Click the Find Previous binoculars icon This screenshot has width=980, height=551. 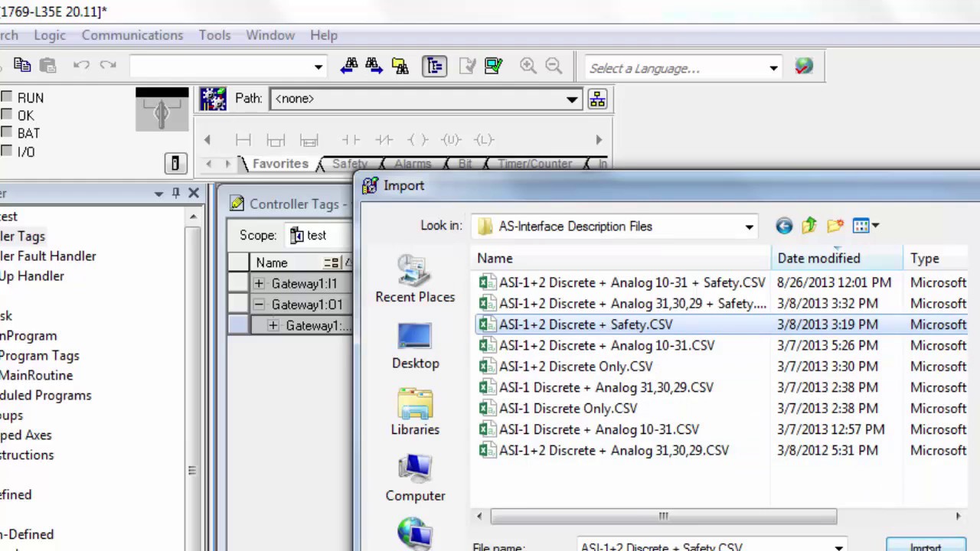pos(349,66)
